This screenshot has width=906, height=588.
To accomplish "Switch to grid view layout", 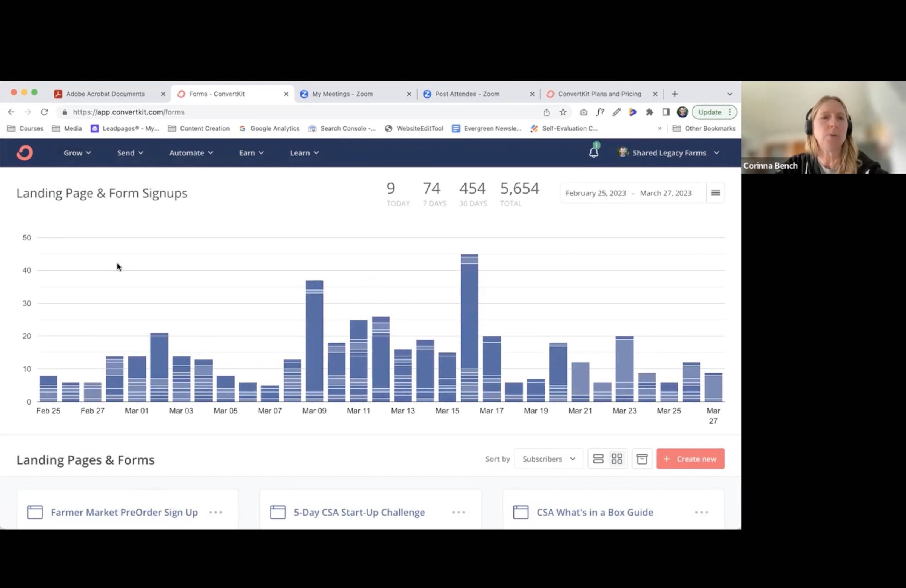I will click(617, 459).
